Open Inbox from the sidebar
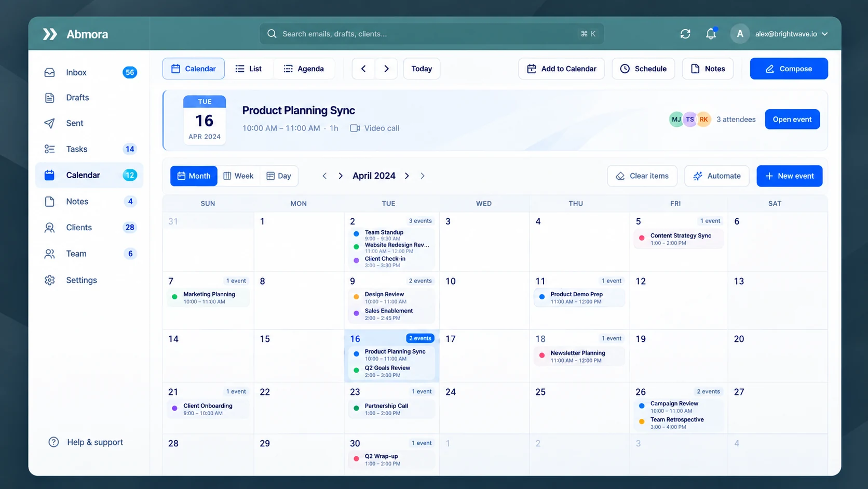Viewport: 868px width, 489px height. click(x=89, y=72)
